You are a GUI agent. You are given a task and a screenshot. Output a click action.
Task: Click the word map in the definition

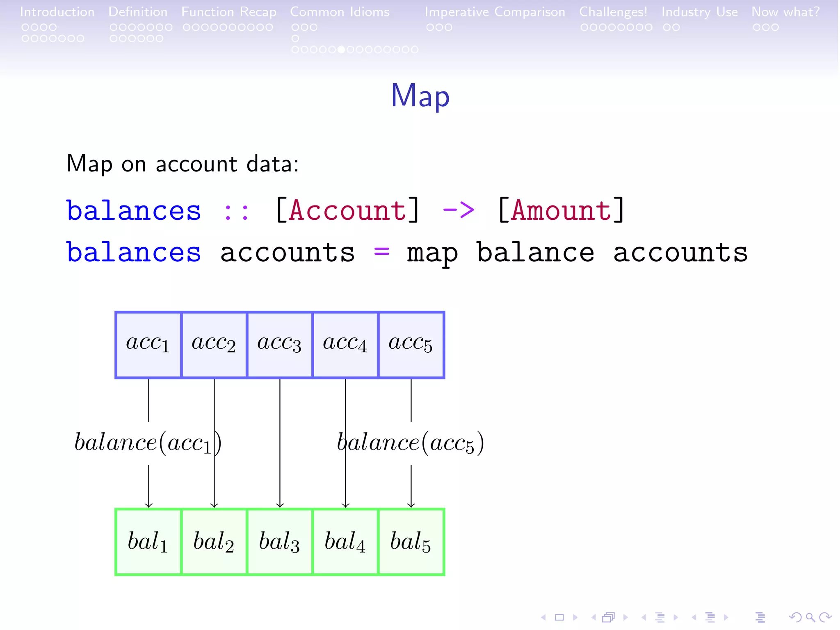(x=432, y=253)
